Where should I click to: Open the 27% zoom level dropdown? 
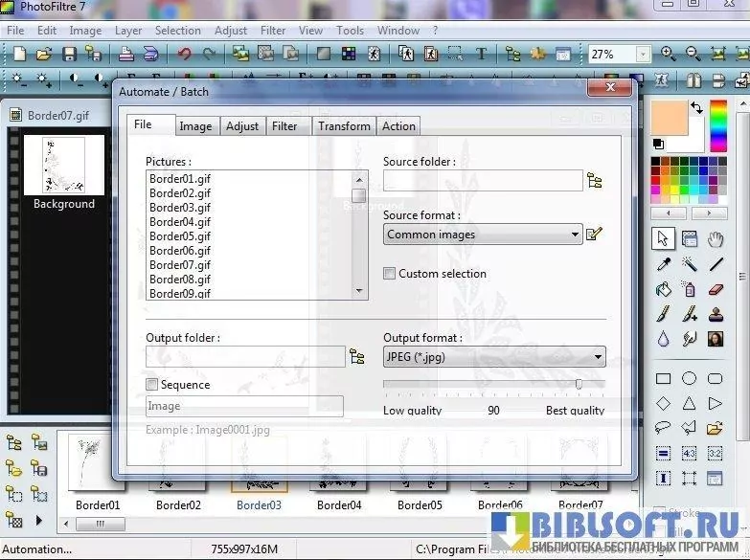click(643, 55)
